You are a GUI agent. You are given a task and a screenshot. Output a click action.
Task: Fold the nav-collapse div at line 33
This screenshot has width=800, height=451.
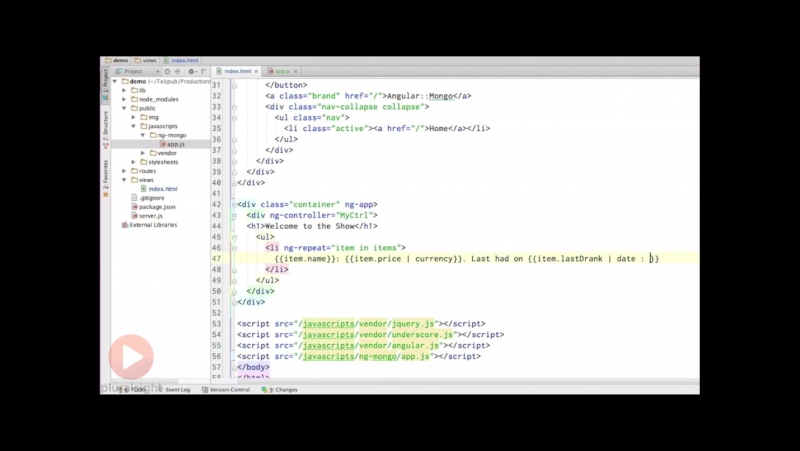[x=234, y=107]
